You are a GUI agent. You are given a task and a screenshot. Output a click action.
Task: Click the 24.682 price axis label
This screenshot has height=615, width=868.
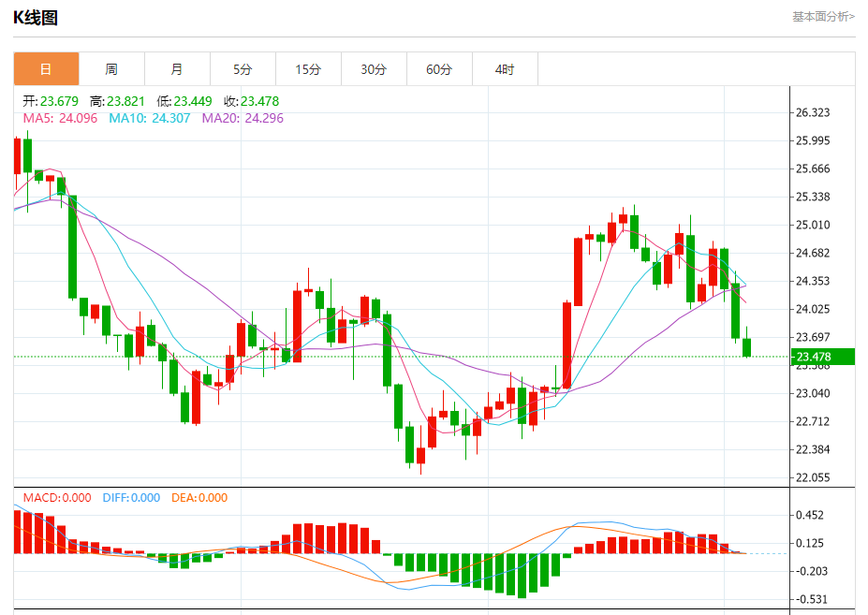(813, 253)
